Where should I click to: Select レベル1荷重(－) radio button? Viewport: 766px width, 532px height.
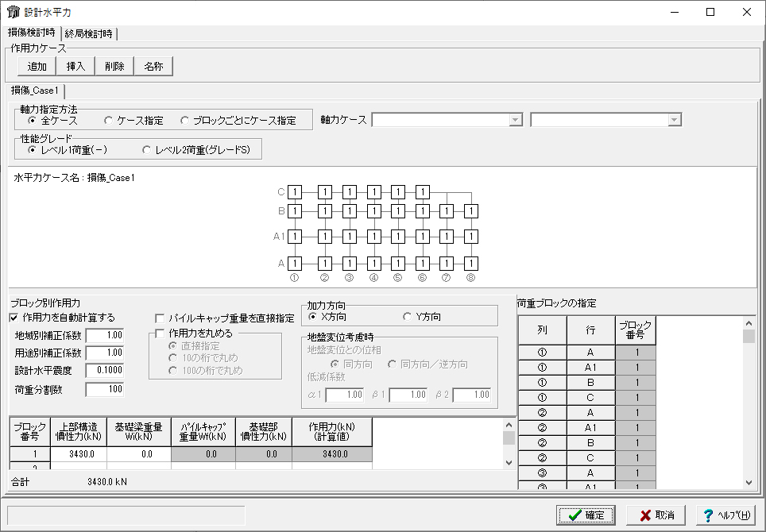click(32, 150)
